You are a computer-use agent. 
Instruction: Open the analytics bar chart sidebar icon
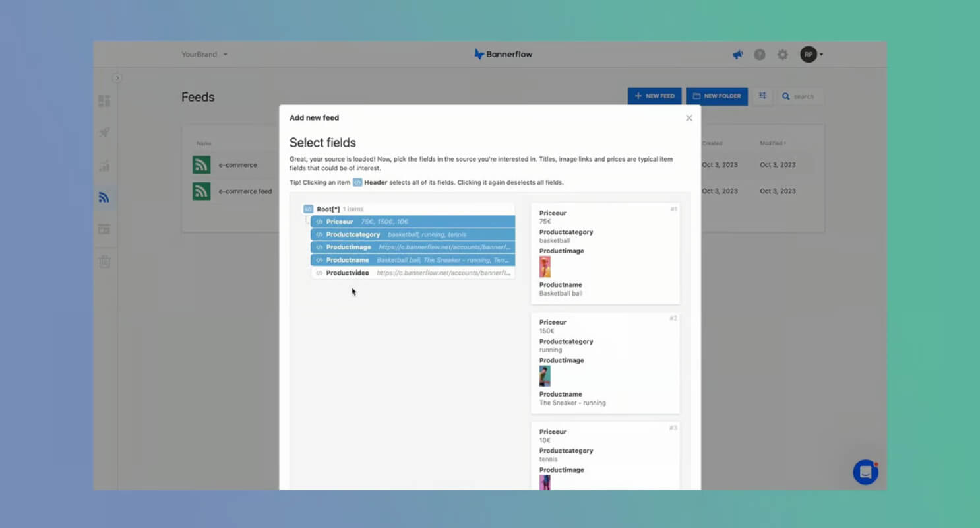point(104,165)
